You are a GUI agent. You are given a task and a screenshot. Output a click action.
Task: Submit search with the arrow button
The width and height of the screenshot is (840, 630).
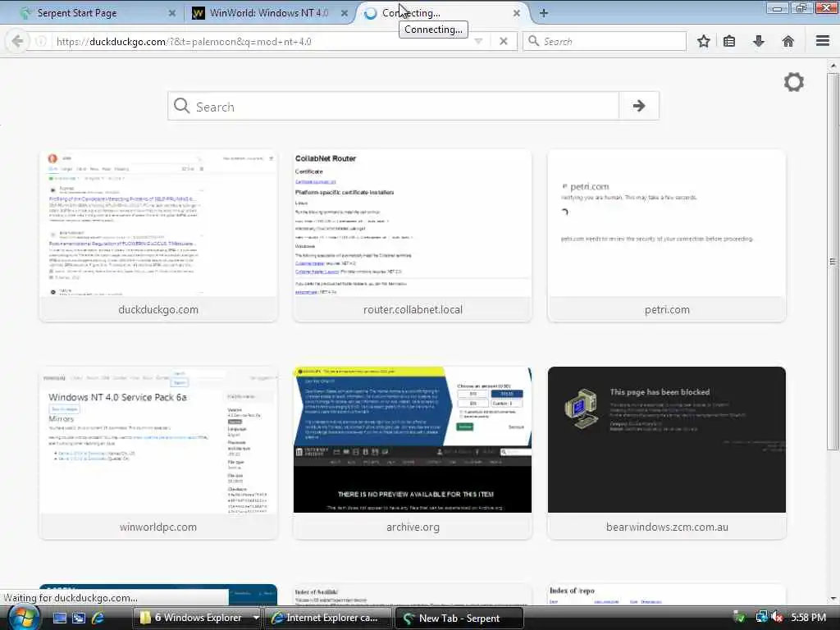pyautogui.click(x=638, y=106)
